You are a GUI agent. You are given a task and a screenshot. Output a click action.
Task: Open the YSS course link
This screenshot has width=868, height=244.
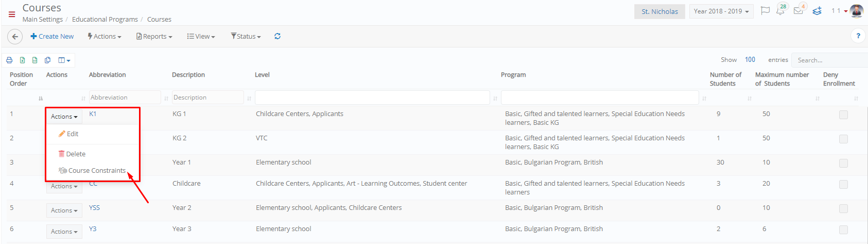(x=94, y=207)
